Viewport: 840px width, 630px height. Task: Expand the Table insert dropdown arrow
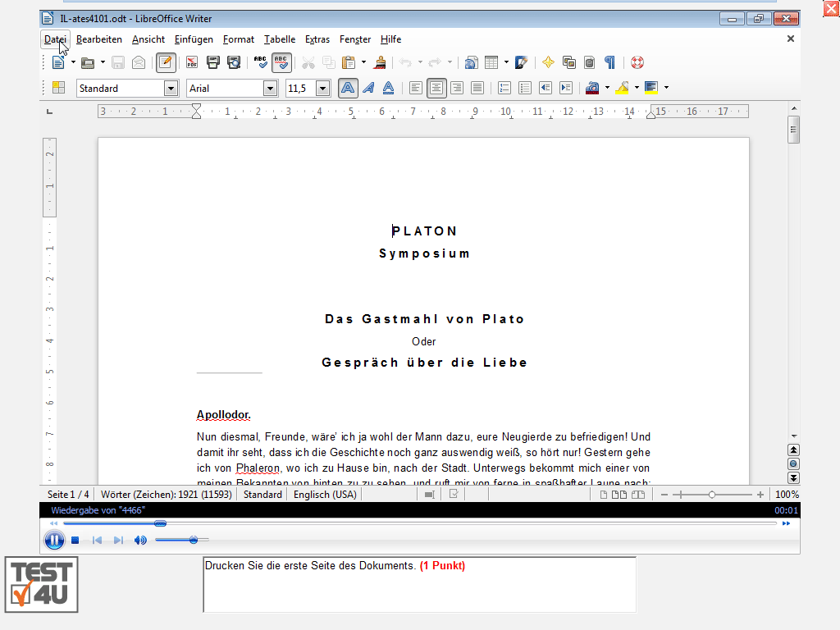(506, 62)
